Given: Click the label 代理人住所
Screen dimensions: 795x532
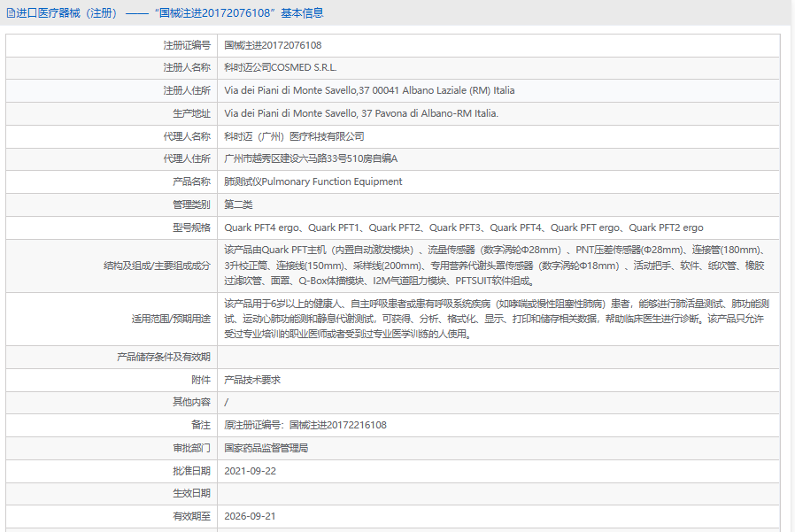Looking at the screenshot, I should pos(187,158).
